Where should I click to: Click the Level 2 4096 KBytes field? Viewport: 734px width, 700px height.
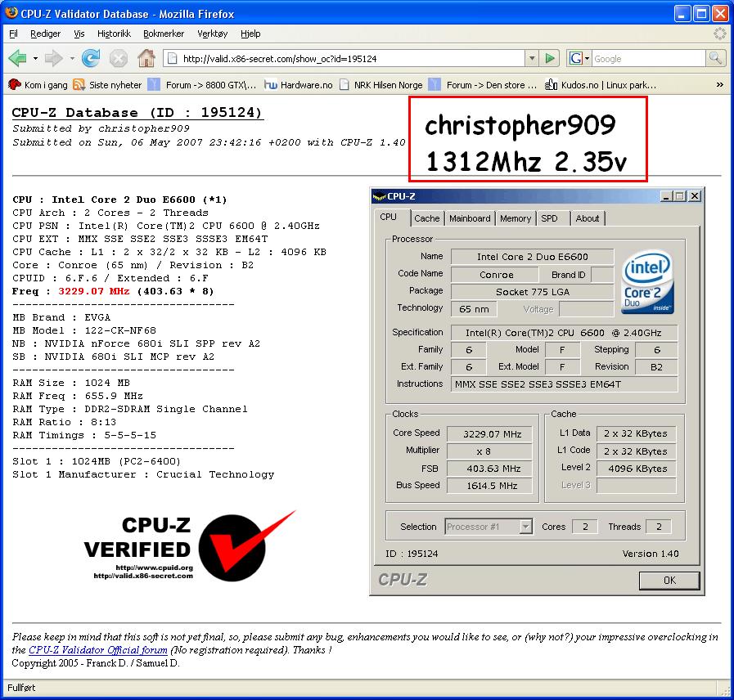click(x=637, y=469)
